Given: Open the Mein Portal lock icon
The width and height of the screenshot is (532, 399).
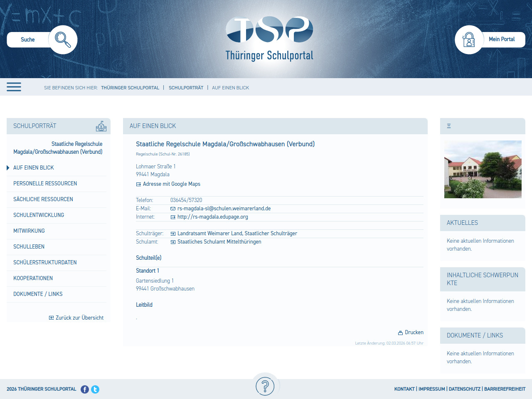Looking at the screenshot, I should pos(469,40).
